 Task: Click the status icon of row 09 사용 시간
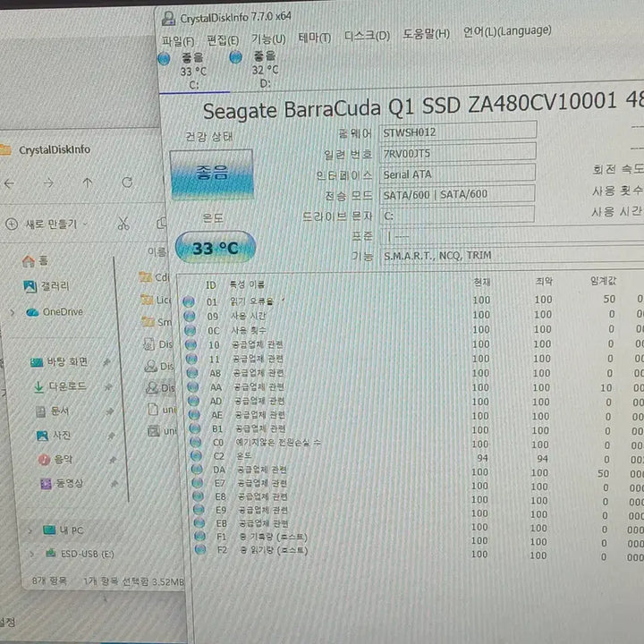point(190,317)
